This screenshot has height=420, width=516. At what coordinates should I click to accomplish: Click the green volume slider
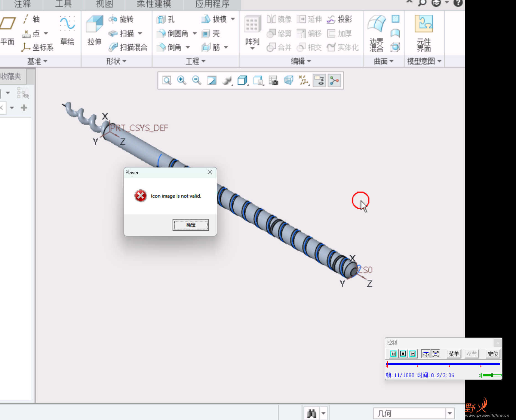492,375
